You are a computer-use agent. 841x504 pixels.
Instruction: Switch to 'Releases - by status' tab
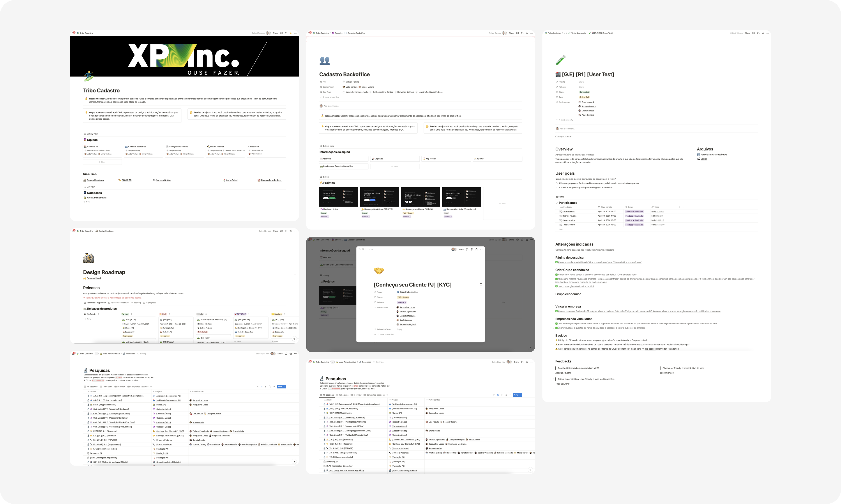click(118, 303)
